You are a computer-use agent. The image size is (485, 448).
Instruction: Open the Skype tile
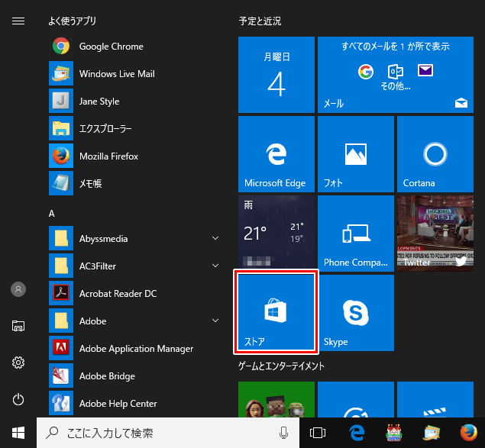[356, 313]
